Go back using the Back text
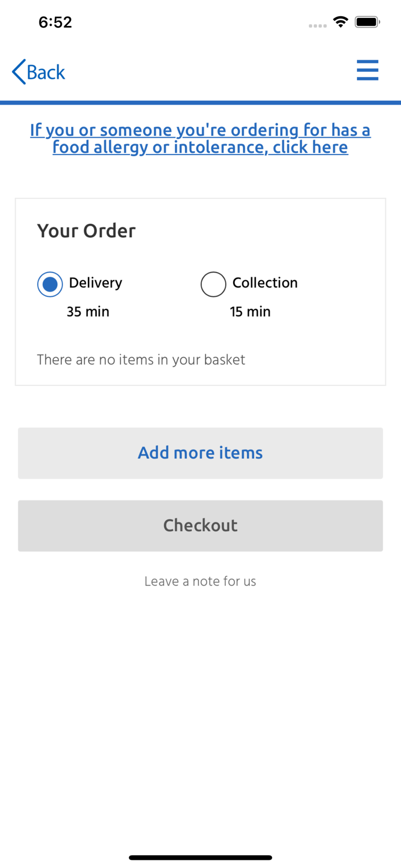The image size is (401, 868). click(x=46, y=72)
